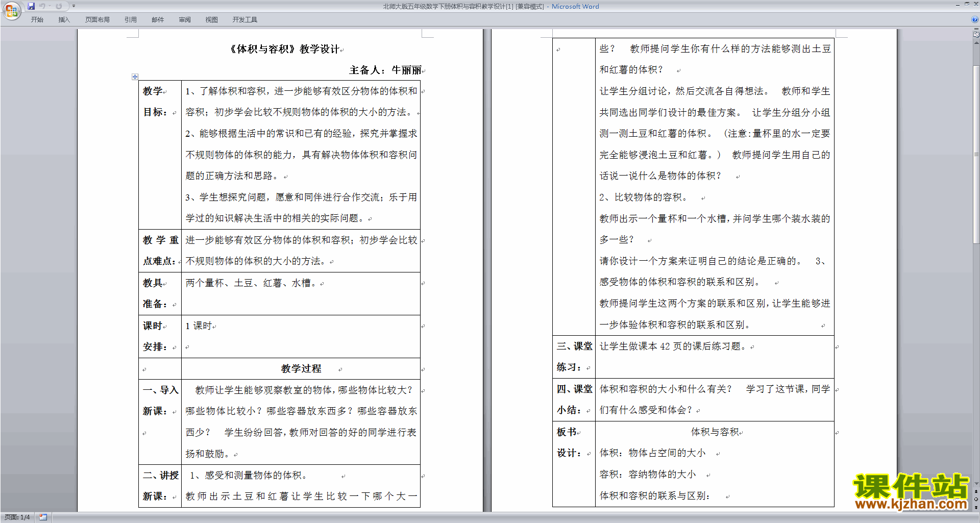Redo with the repeat arrow icon
Image resolution: width=980 pixels, height=523 pixels.
point(59,6)
